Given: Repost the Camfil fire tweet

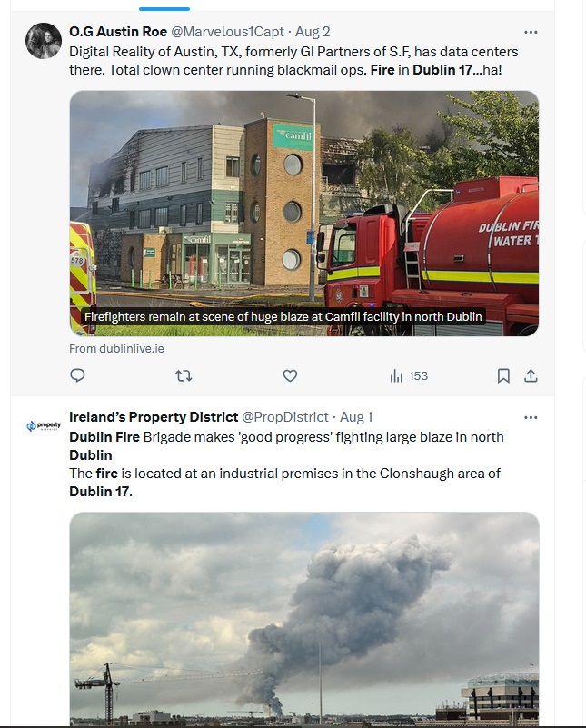Looking at the screenshot, I should 184,375.
